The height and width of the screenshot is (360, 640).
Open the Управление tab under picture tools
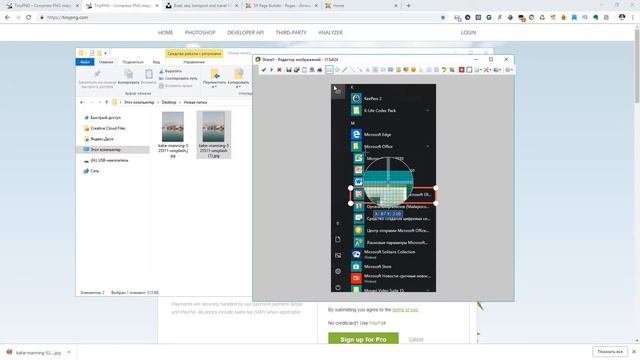[194, 62]
